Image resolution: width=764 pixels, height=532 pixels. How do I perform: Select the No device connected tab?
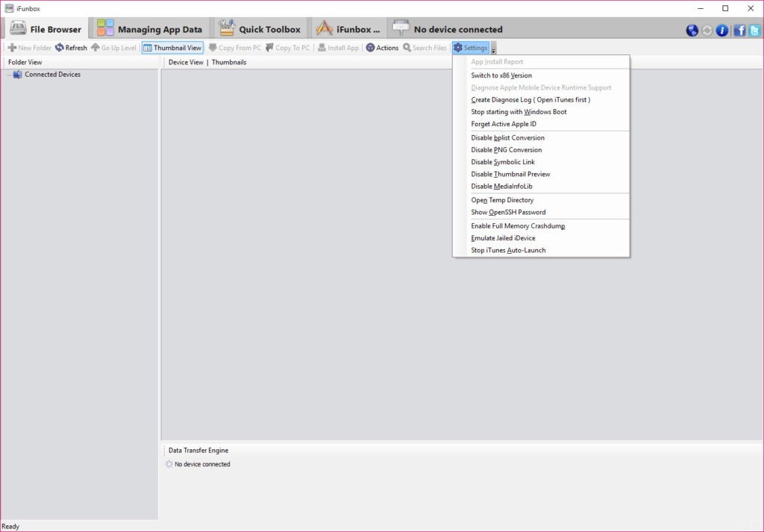click(x=448, y=29)
